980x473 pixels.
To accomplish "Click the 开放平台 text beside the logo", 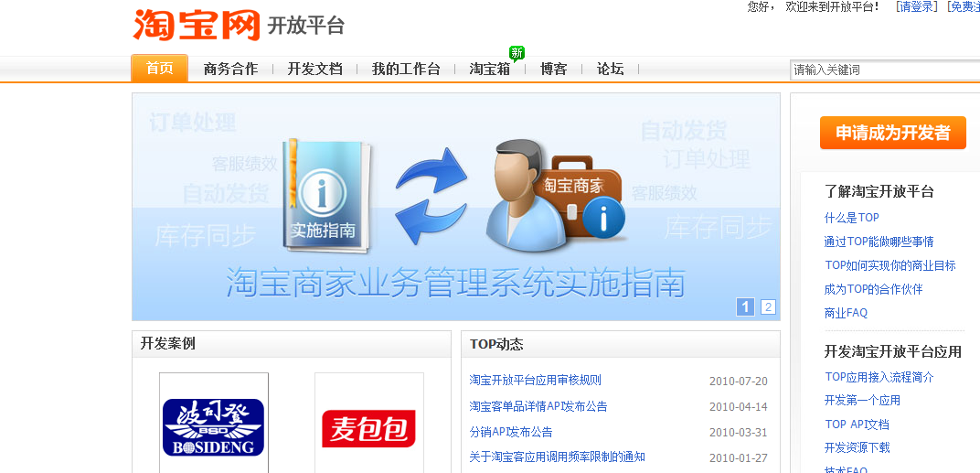I will [x=305, y=26].
